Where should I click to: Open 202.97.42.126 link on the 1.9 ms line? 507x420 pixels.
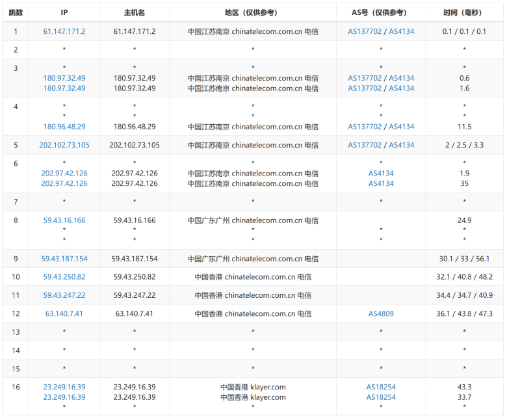click(x=64, y=174)
